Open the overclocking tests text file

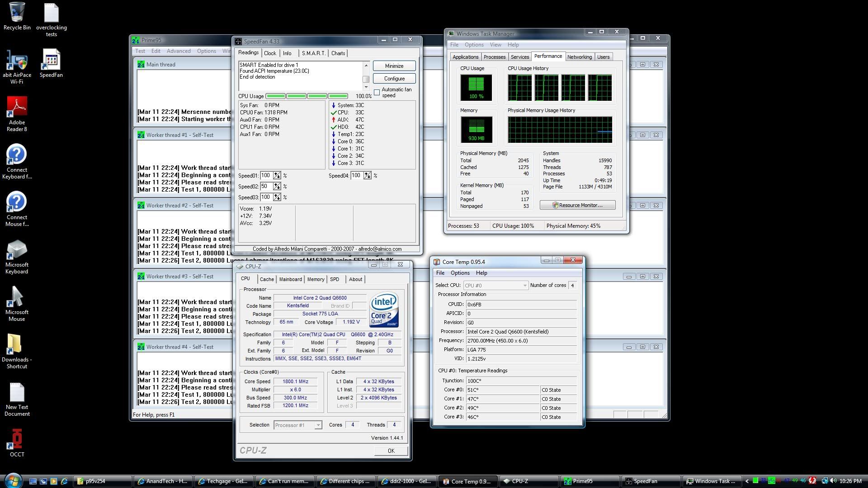click(x=51, y=13)
